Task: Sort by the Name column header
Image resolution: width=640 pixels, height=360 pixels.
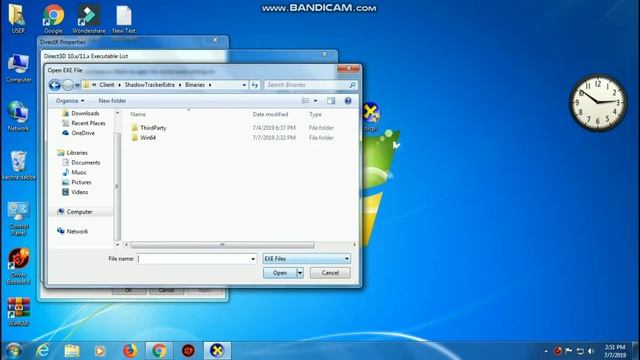Action: pyautogui.click(x=138, y=114)
